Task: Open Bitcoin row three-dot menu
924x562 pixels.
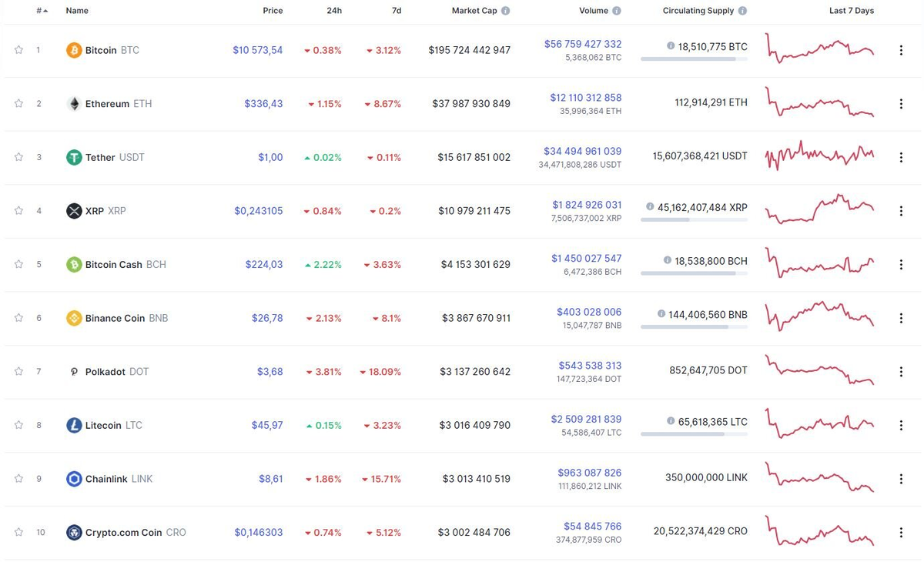Action: (901, 50)
